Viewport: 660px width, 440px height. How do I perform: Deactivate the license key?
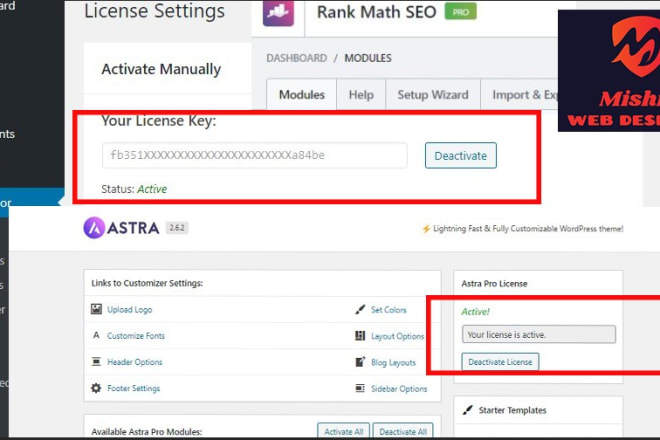point(460,156)
